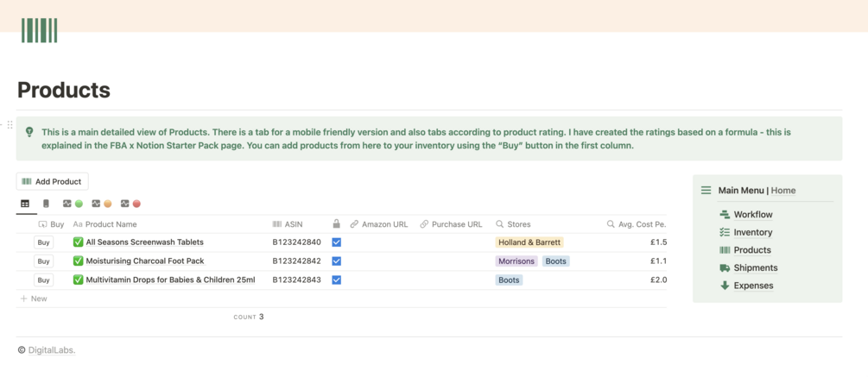Toggle checkbox in Multivitamin Drops row
This screenshot has height=377, width=868.
point(337,280)
